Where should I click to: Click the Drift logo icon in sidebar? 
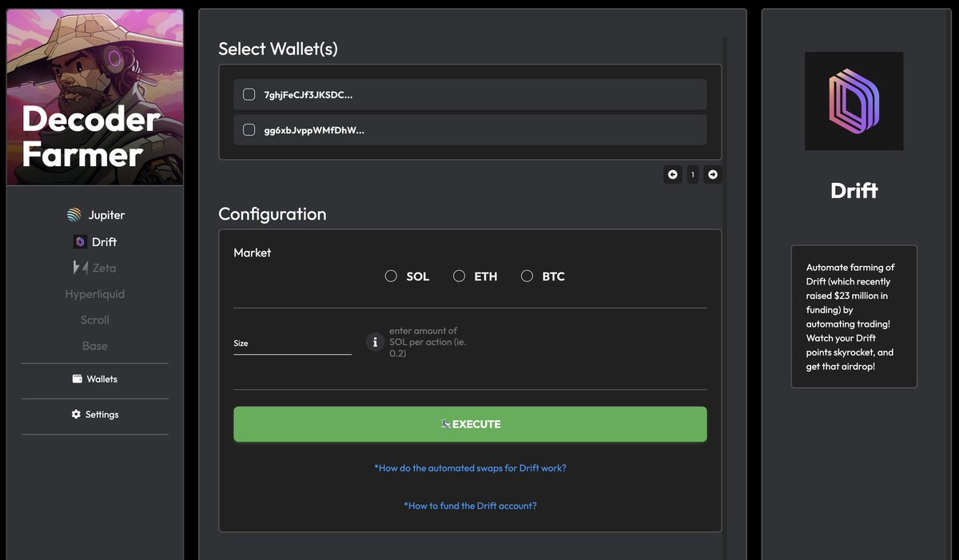[80, 242]
